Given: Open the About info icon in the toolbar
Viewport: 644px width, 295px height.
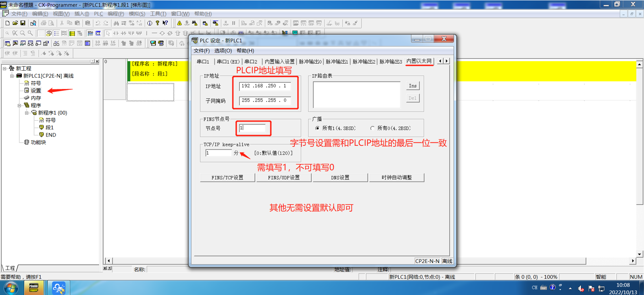Looking at the screenshot, I should [150, 23].
